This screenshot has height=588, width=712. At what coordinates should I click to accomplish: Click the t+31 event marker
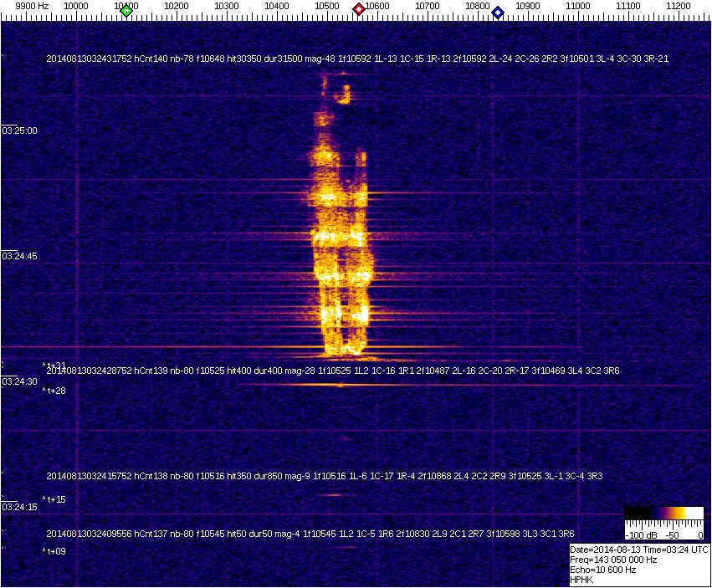pyautogui.click(x=55, y=365)
